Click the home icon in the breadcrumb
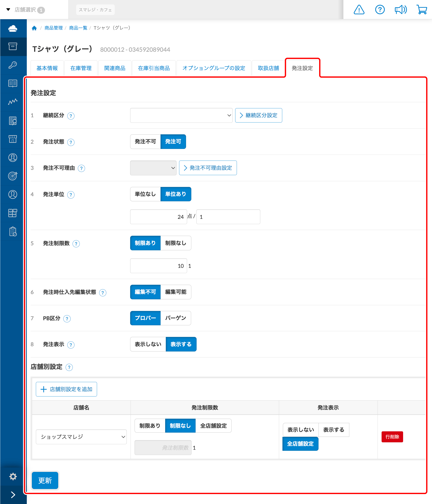 34,28
